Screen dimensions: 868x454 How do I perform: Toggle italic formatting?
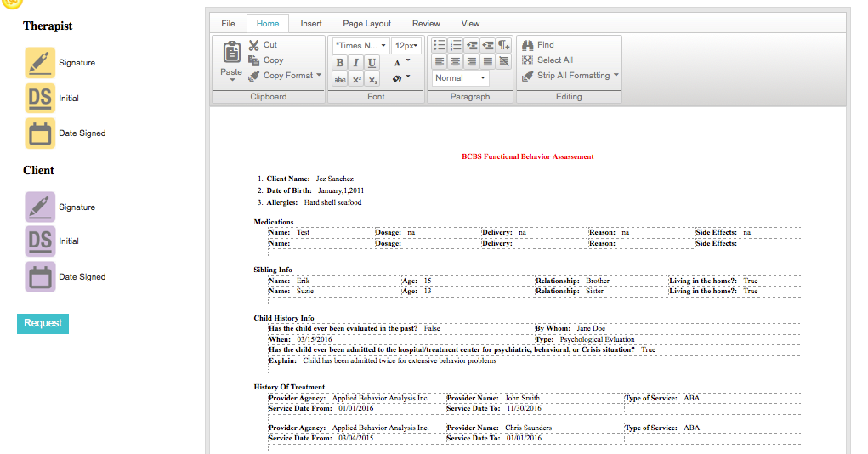pyautogui.click(x=356, y=63)
